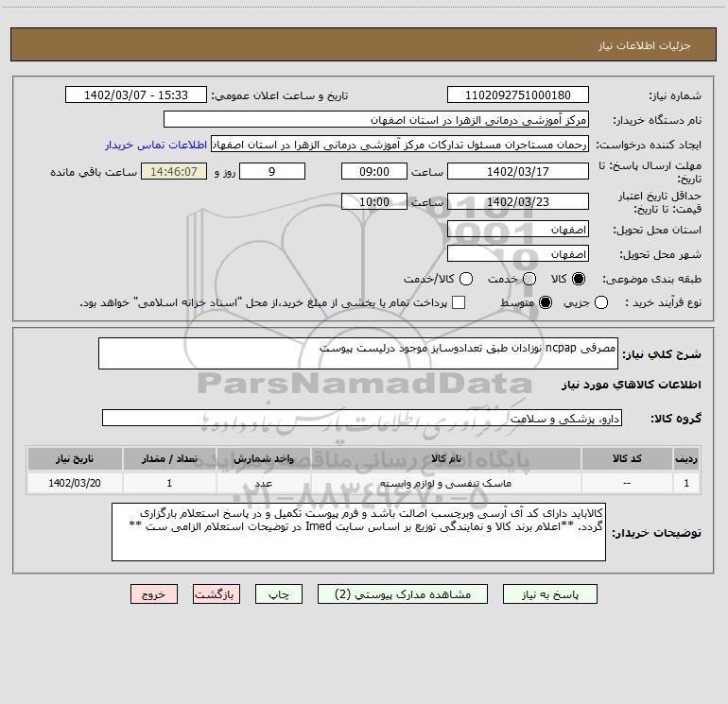Select the خدمت radio button
Screen dimensions: 728x704
(x=529, y=279)
